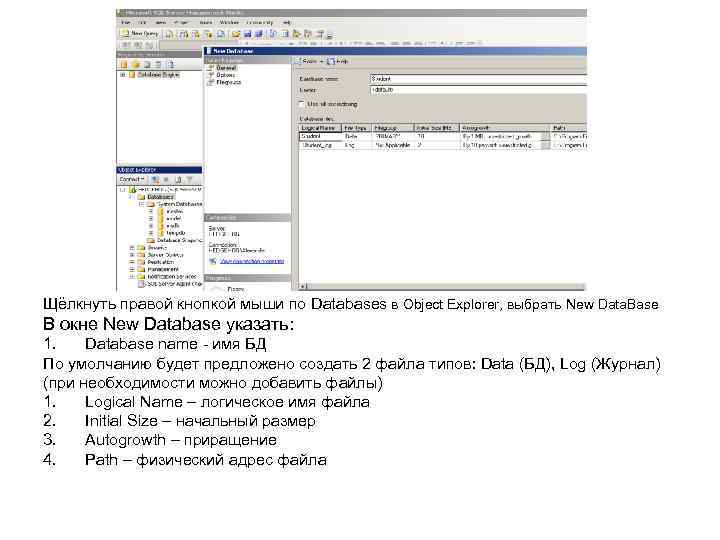Image resolution: width=720 pixels, height=540 pixels.
Task: Click the View connection properties link
Action: pyautogui.click(x=252, y=261)
